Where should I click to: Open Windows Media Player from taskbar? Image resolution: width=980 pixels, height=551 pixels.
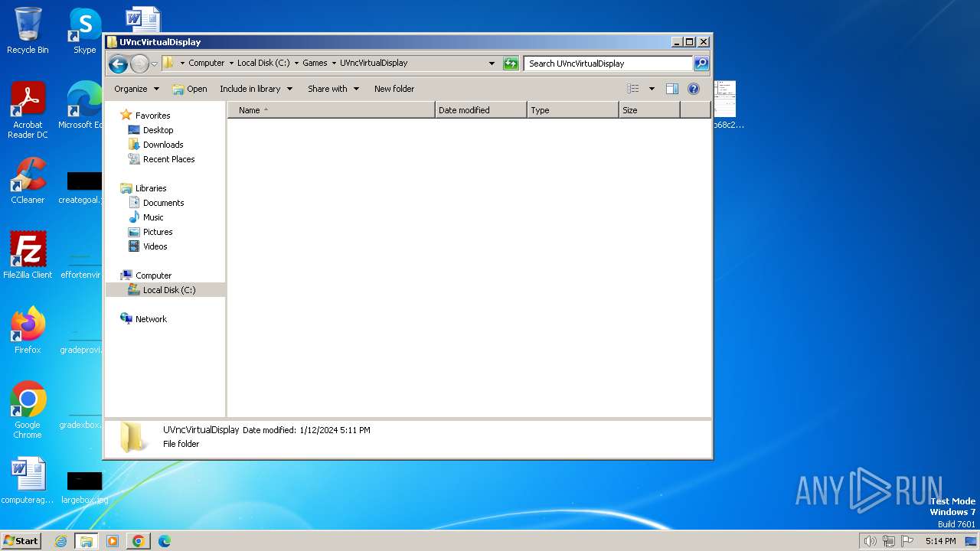pos(112,541)
